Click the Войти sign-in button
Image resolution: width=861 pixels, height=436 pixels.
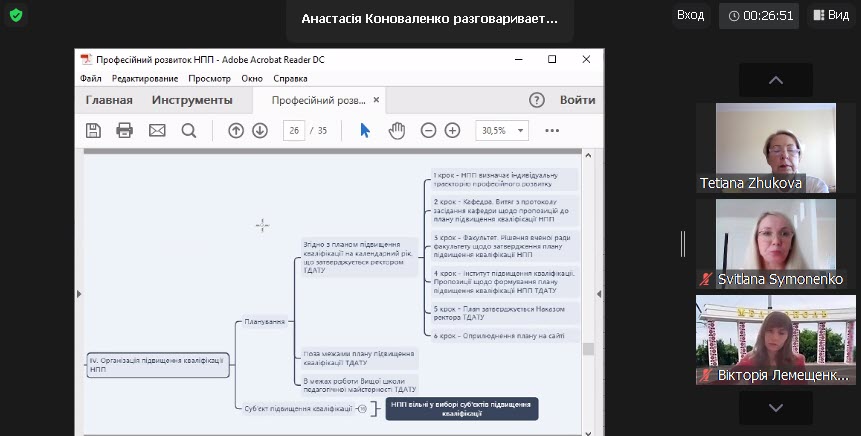click(x=577, y=100)
